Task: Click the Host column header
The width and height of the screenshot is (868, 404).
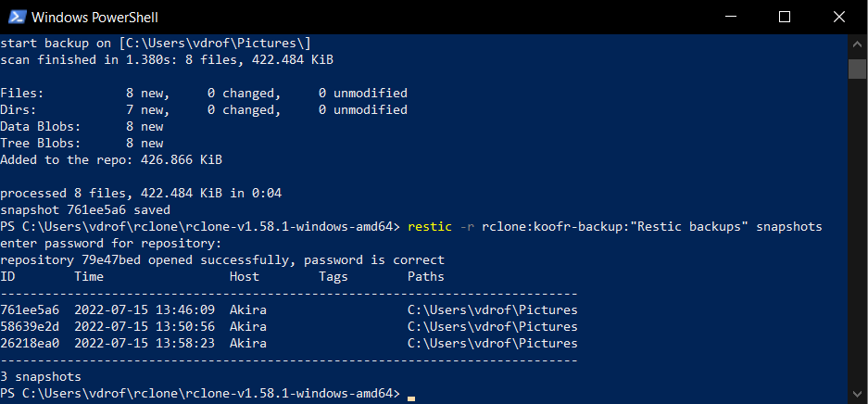Action: [x=245, y=276]
